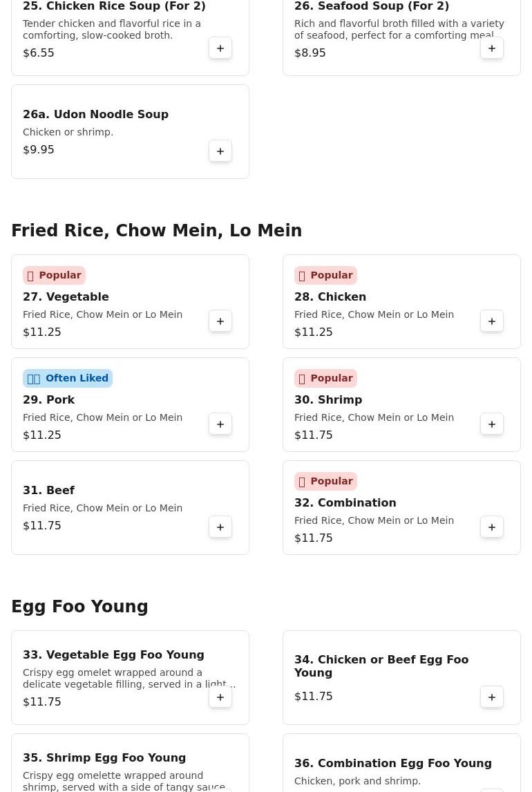Click the 30. Shrimp item name

328,400
